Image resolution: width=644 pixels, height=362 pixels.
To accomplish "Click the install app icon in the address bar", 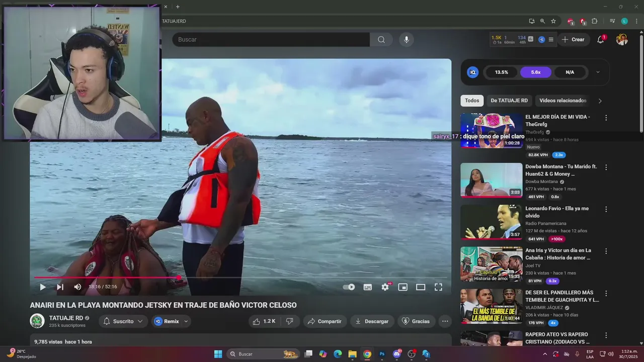I will pyautogui.click(x=532, y=21).
